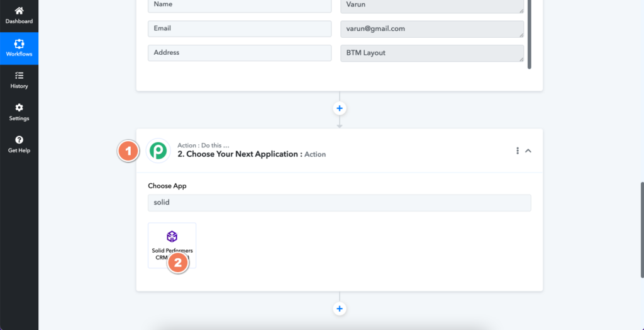Screen dimensions: 644x330
Task: Open the History sidebar section
Action: pyautogui.click(x=19, y=80)
